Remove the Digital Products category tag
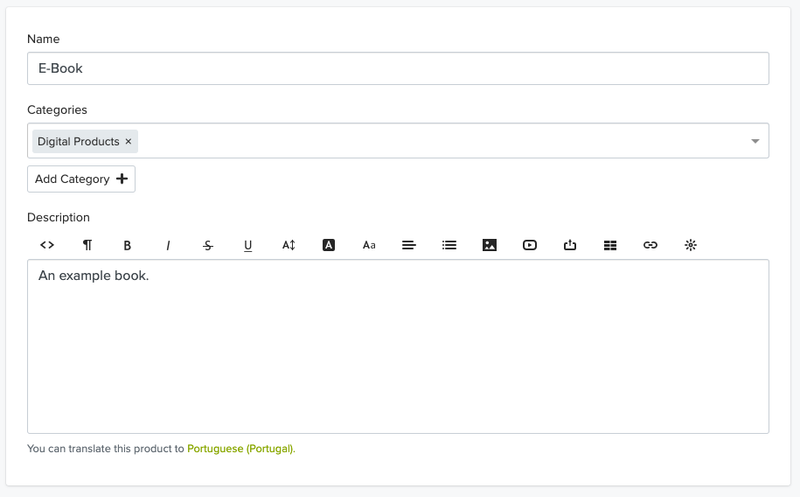Image resolution: width=800 pixels, height=497 pixels. coord(129,141)
